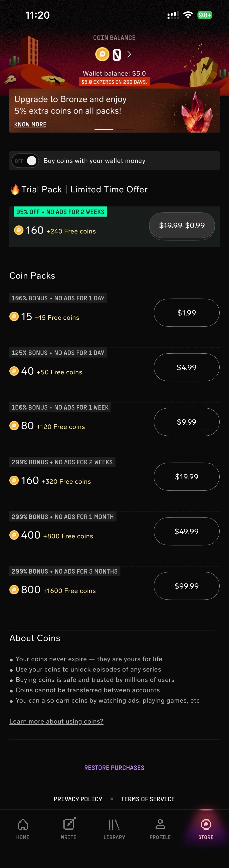229x868 pixels.
Task: Open the Privacy Policy link
Action: coord(78,799)
